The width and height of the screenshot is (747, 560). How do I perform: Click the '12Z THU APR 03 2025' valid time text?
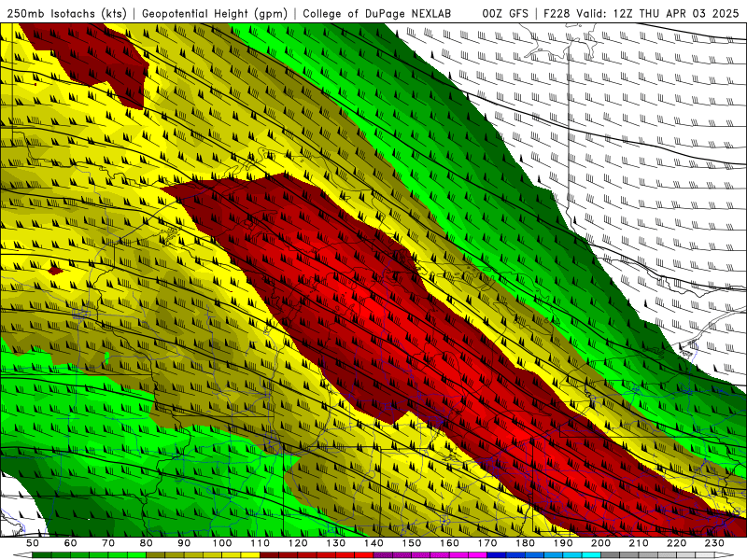click(x=675, y=14)
